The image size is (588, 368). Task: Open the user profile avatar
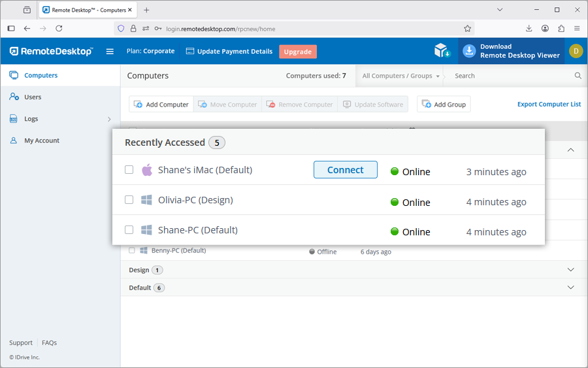pos(576,51)
